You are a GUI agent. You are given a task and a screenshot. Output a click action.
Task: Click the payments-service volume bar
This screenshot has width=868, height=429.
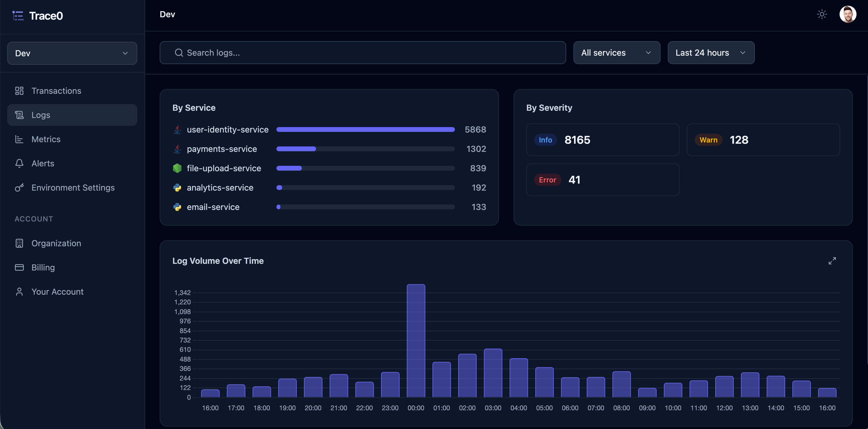(296, 149)
